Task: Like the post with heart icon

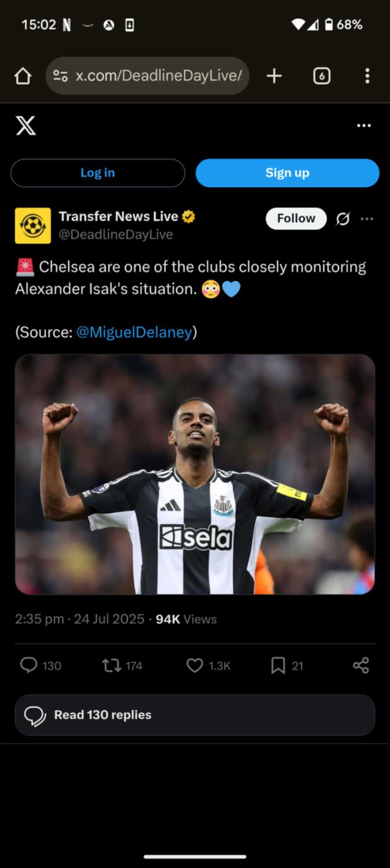Action: pos(195,665)
